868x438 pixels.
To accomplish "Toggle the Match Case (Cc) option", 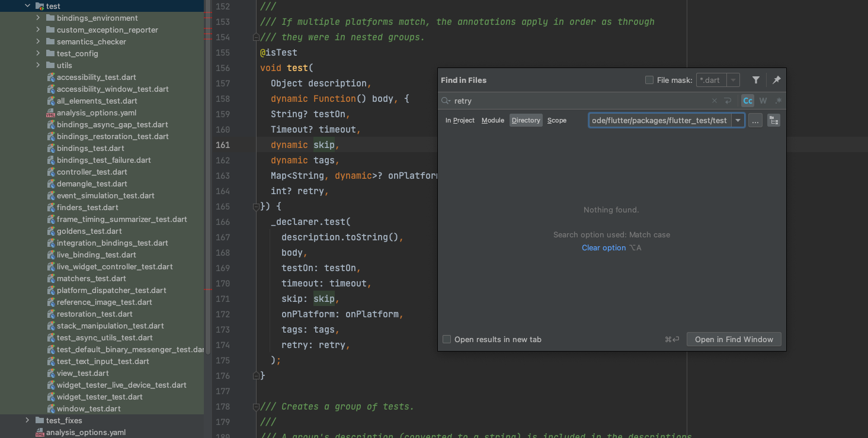I will [748, 101].
